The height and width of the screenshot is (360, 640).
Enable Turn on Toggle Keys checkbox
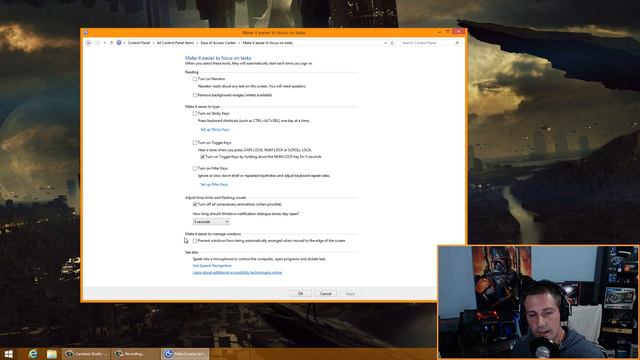(195, 143)
